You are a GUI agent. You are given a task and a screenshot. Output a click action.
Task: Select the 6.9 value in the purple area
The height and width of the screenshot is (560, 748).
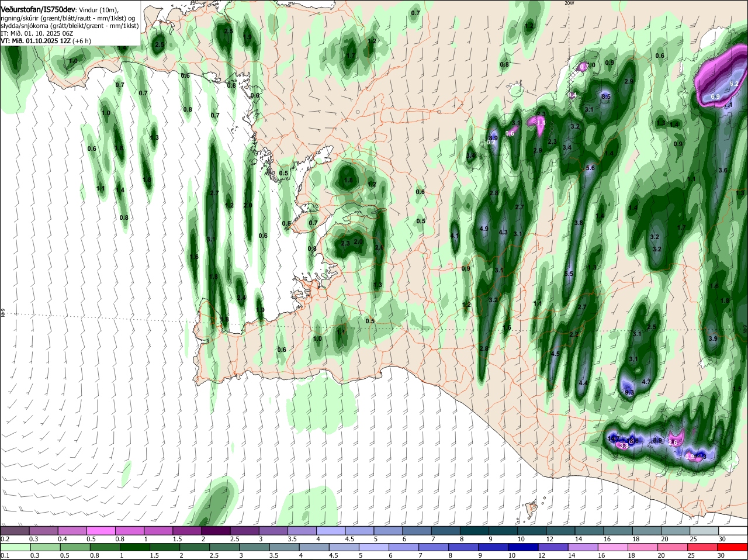tap(715, 96)
